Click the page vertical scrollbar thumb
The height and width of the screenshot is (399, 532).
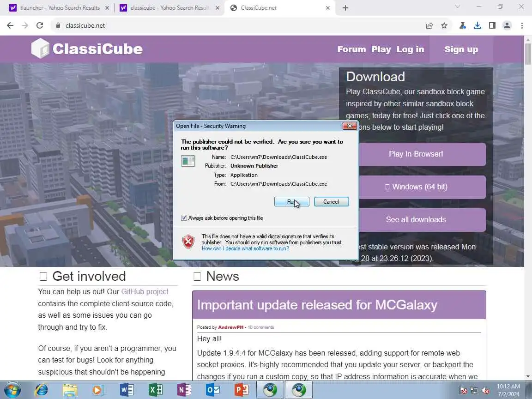click(x=528, y=54)
